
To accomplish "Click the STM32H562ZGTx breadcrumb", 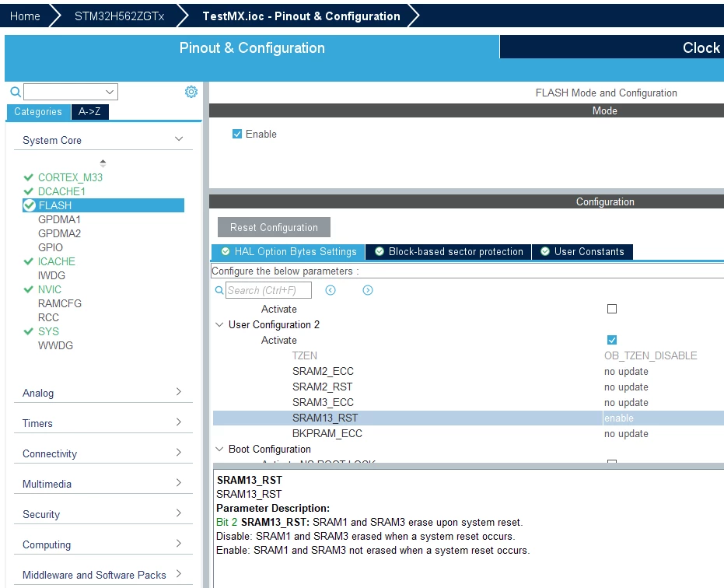I will [119, 16].
